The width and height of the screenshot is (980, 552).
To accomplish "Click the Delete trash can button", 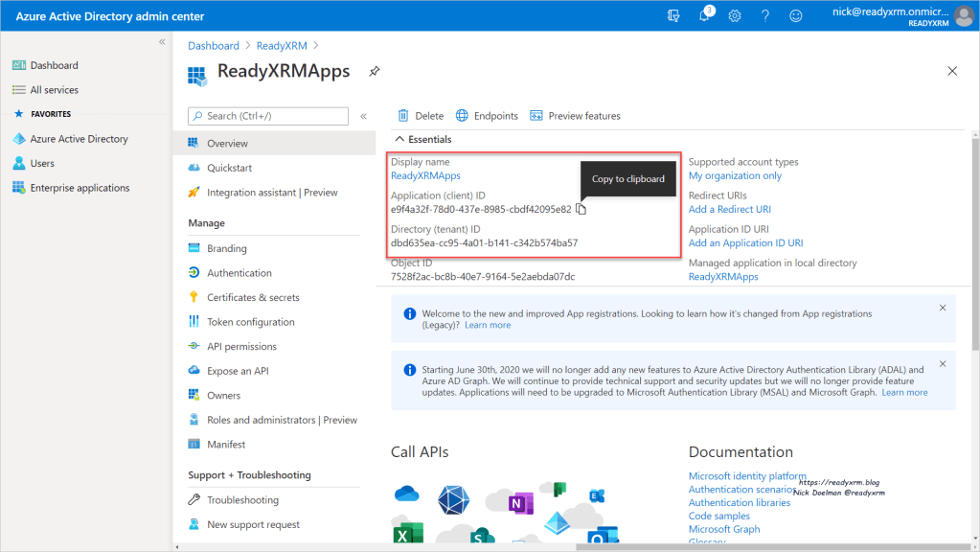I will [x=421, y=116].
